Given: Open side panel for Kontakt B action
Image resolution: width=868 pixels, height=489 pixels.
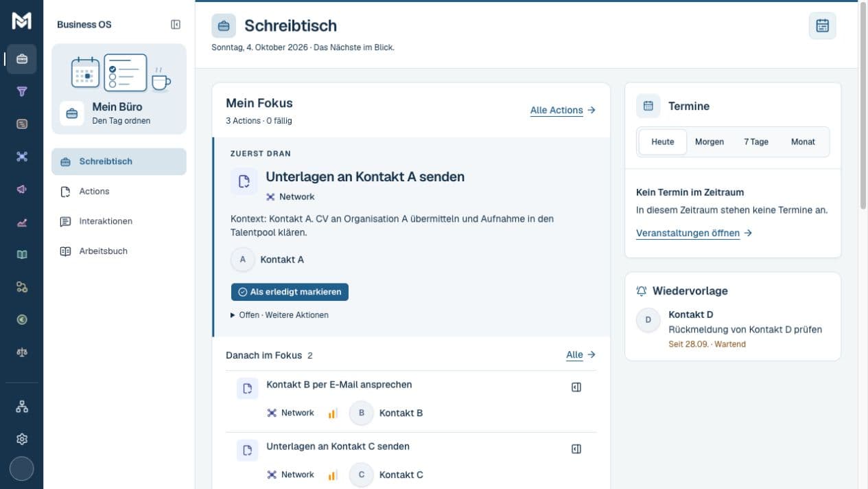Looking at the screenshot, I should point(576,387).
